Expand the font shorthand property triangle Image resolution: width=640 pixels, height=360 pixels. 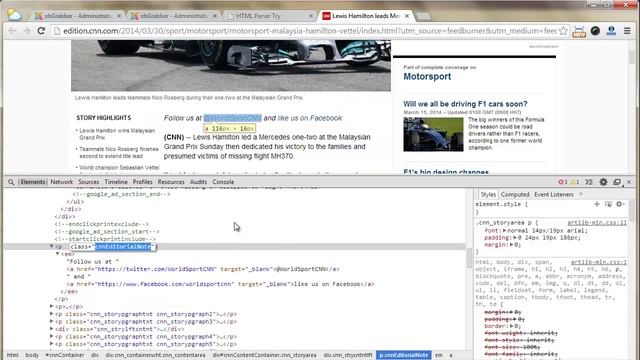pyautogui.click(x=504, y=231)
